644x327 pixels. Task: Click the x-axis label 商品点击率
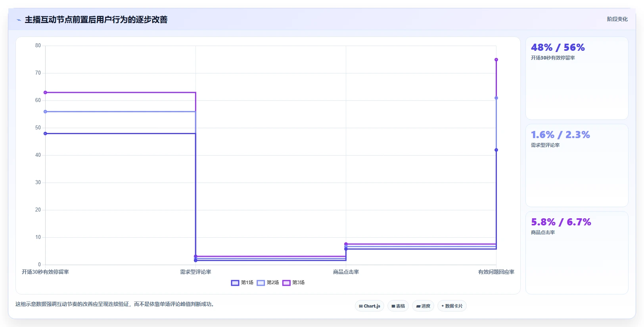tap(346, 272)
